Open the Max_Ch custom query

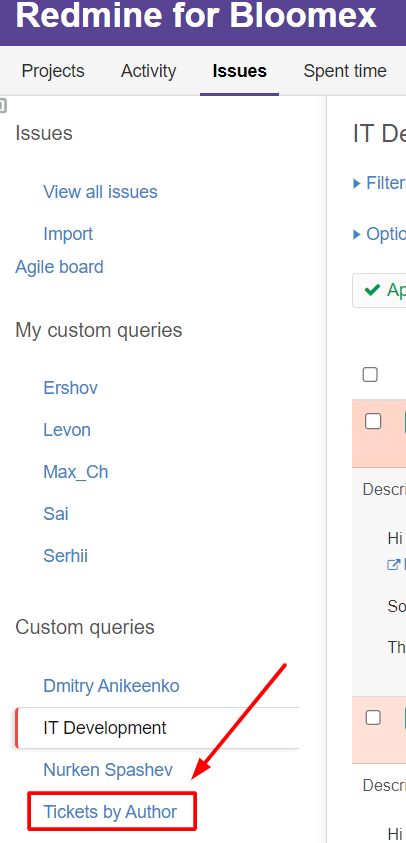(x=76, y=471)
